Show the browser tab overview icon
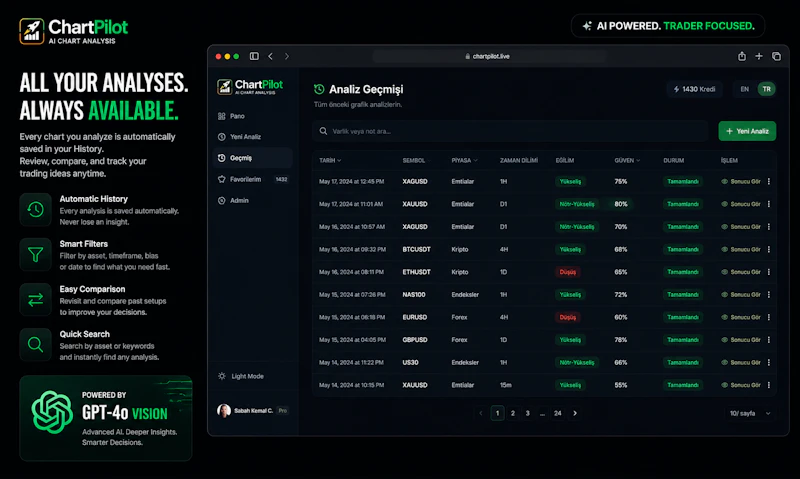Viewport: 800px width, 479px height. click(x=776, y=56)
